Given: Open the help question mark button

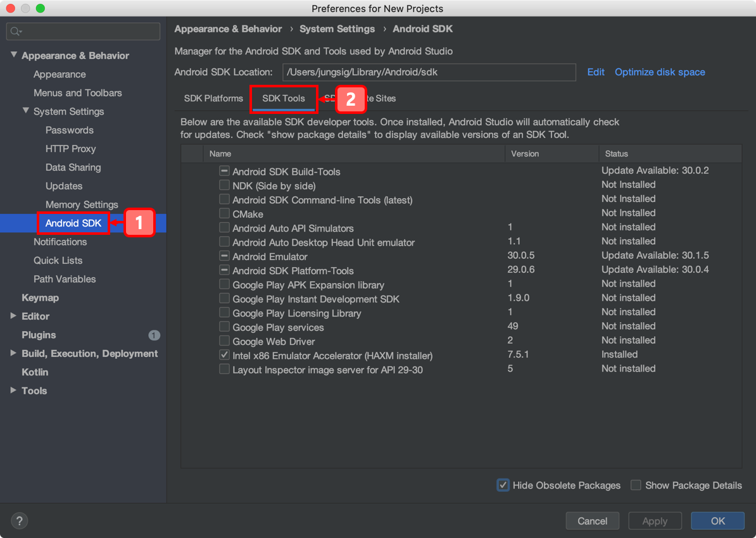Looking at the screenshot, I should (19, 521).
